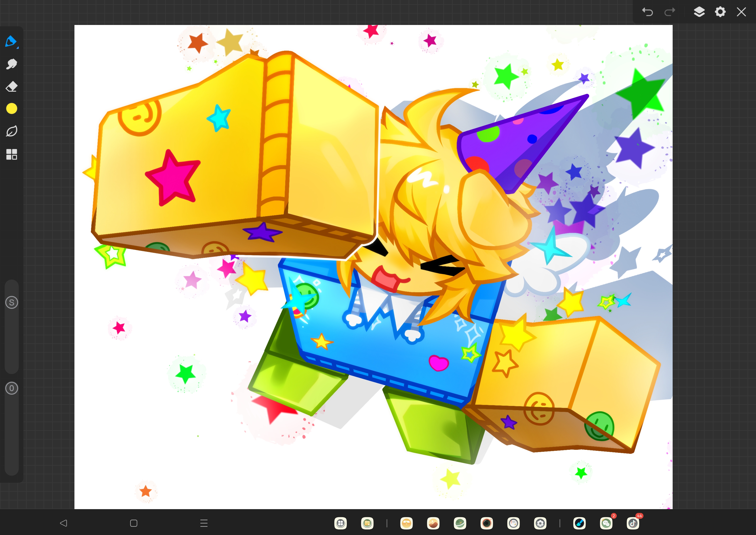Open TikTok with 44 notifications

(x=633, y=523)
